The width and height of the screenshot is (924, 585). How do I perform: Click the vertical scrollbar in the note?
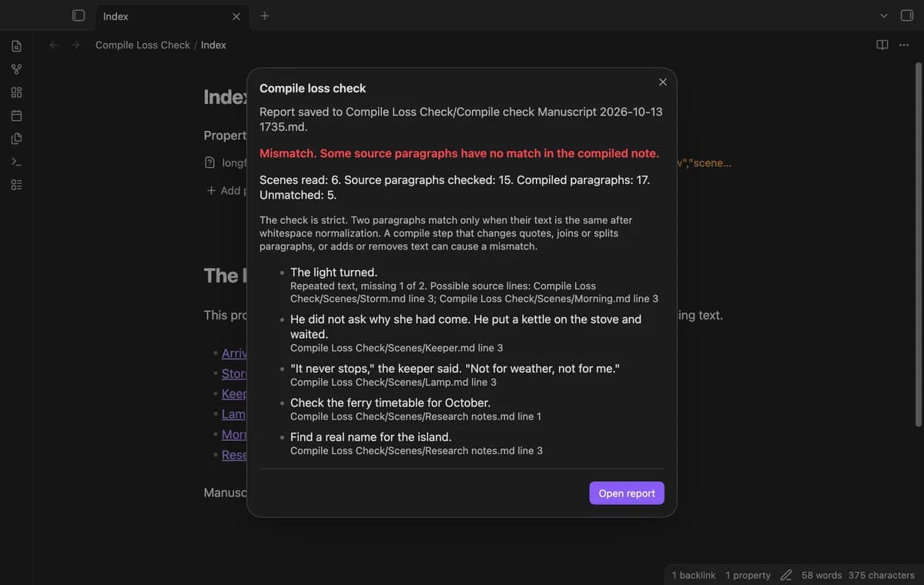pyautogui.click(x=918, y=244)
